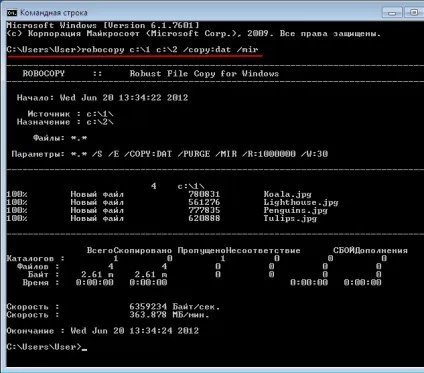
Task: Click the Penguins.jpg file name
Action: [295, 210]
